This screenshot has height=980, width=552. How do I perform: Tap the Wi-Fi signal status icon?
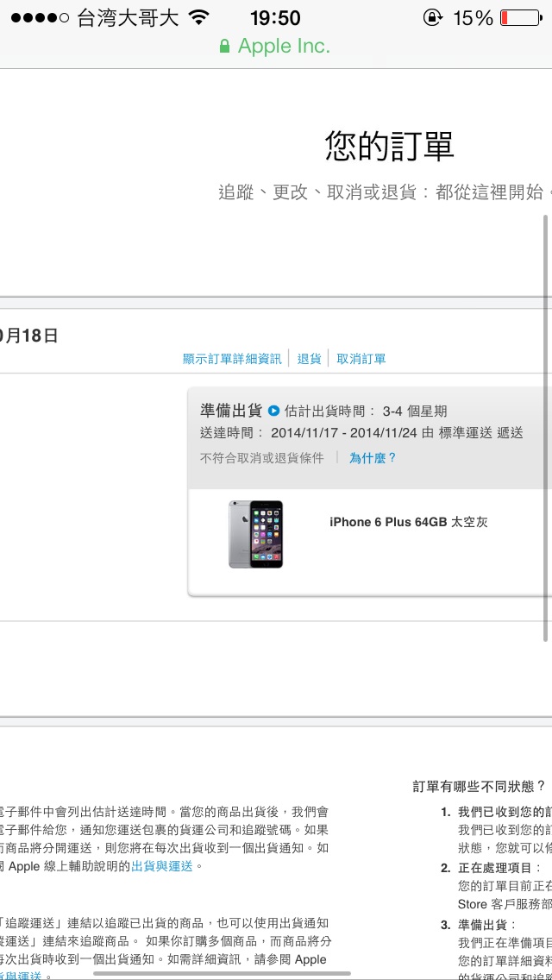tap(198, 17)
